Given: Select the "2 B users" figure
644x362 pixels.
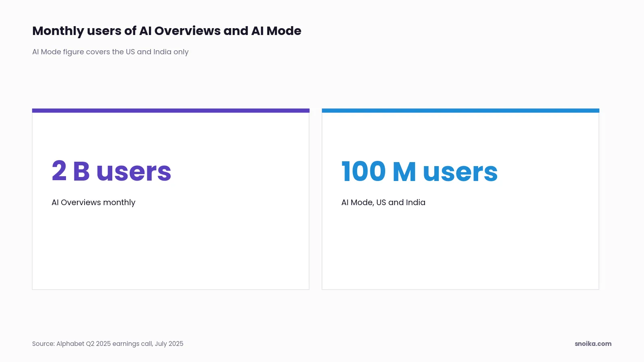Looking at the screenshot, I should (111, 171).
